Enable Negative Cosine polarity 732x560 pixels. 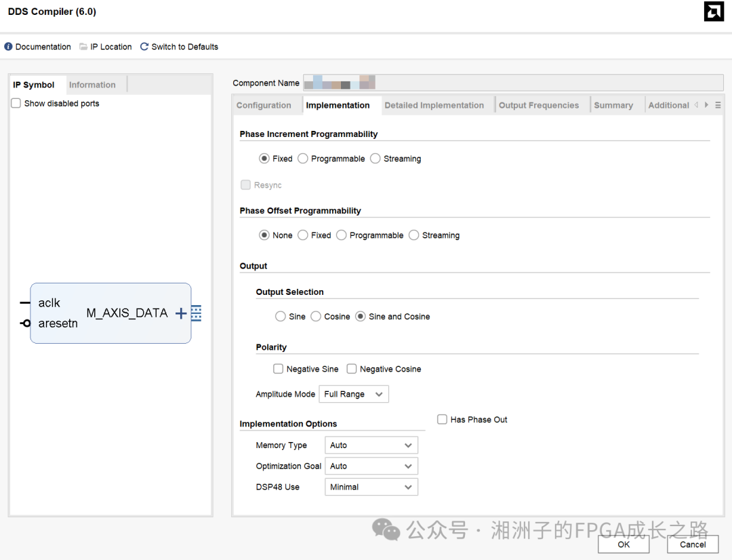[x=352, y=369]
